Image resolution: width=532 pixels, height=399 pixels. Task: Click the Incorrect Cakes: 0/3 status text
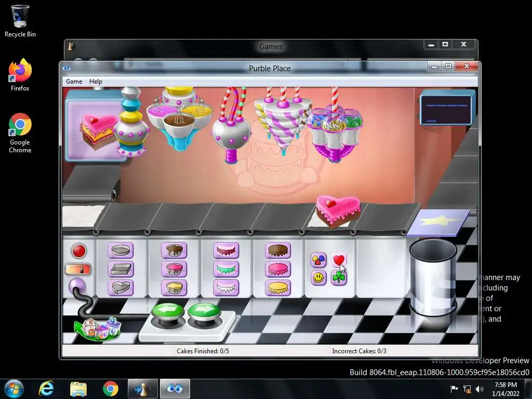click(359, 351)
